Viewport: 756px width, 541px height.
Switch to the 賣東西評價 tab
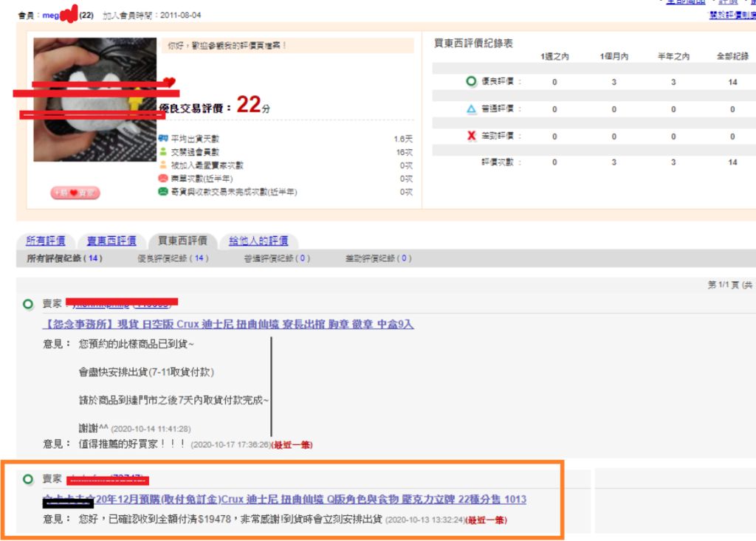111,241
